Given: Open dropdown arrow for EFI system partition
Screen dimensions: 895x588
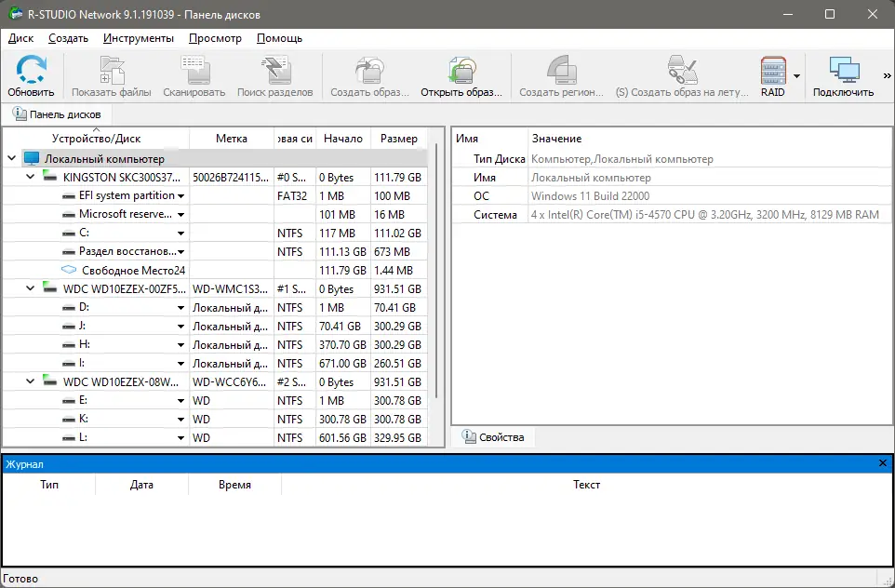Looking at the screenshot, I should tap(180, 195).
